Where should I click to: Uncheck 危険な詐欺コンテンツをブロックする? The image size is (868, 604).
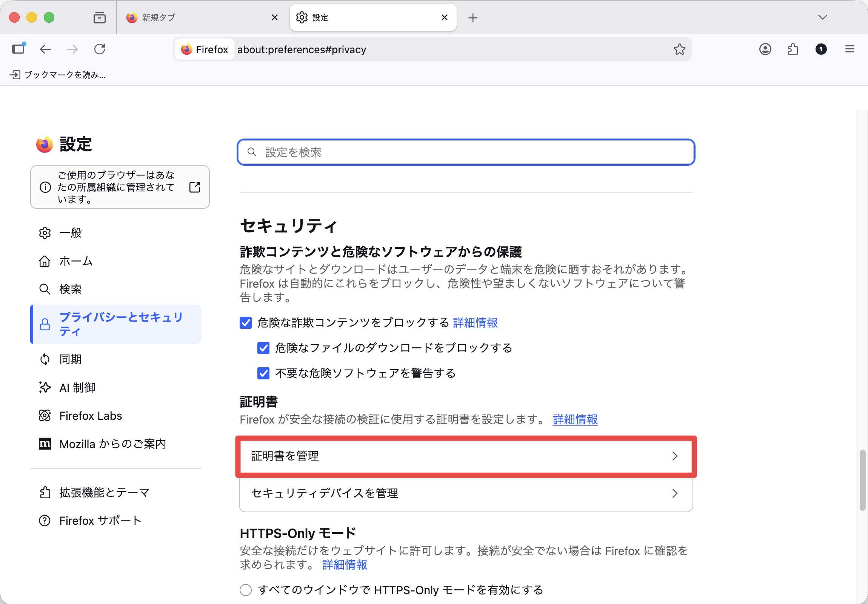pos(246,323)
